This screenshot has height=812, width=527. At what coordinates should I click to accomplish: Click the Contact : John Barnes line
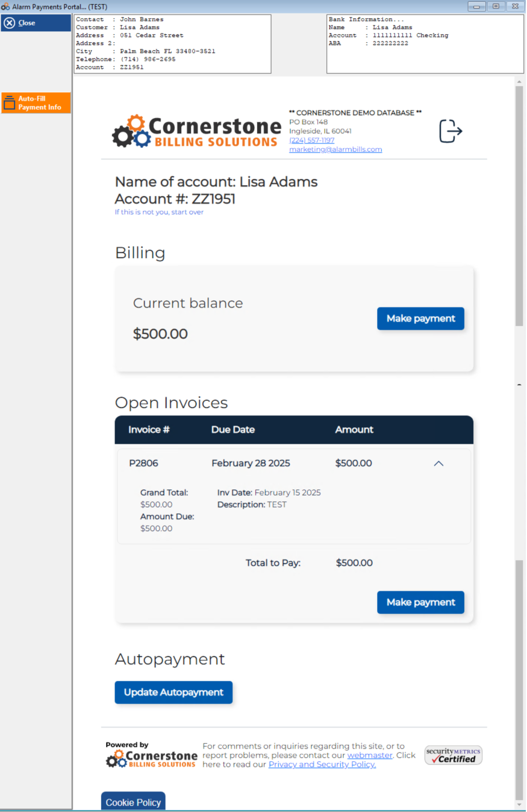(x=120, y=19)
